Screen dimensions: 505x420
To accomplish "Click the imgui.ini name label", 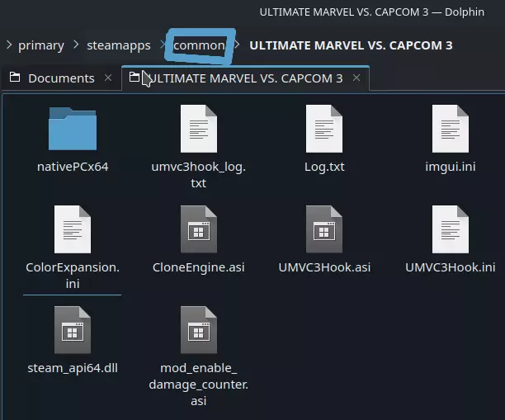I will (451, 167).
